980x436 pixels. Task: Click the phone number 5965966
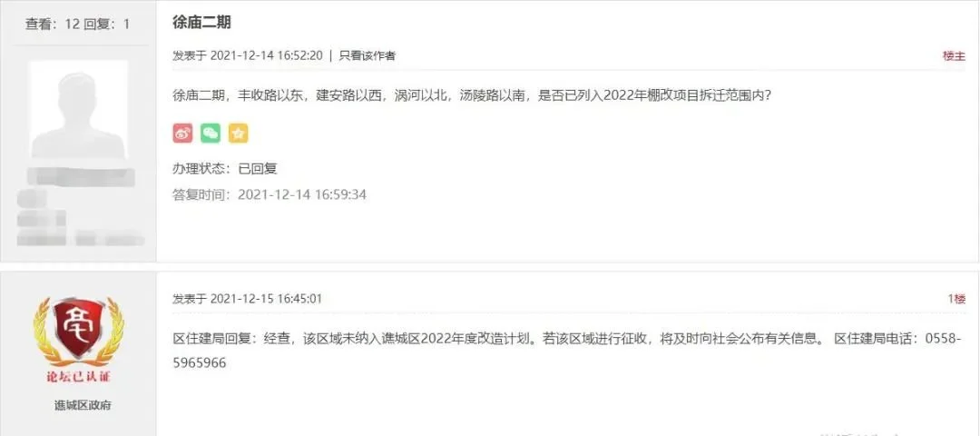coord(200,362)
